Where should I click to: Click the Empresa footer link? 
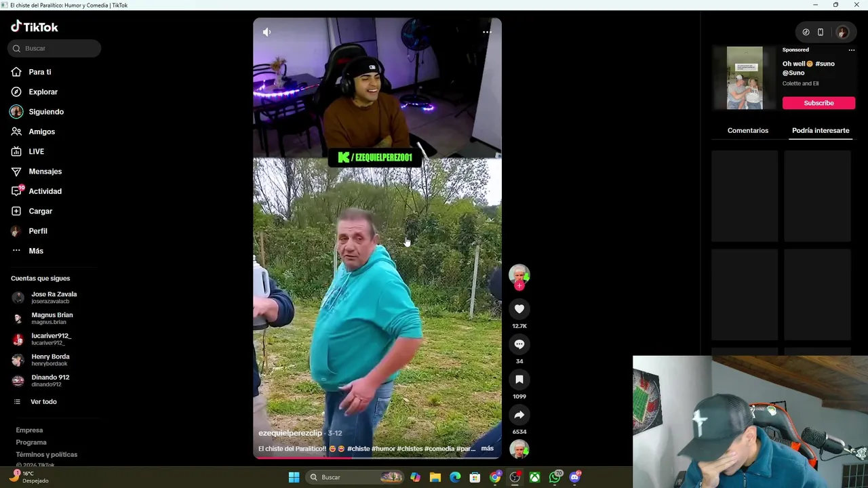click(29, 430)
